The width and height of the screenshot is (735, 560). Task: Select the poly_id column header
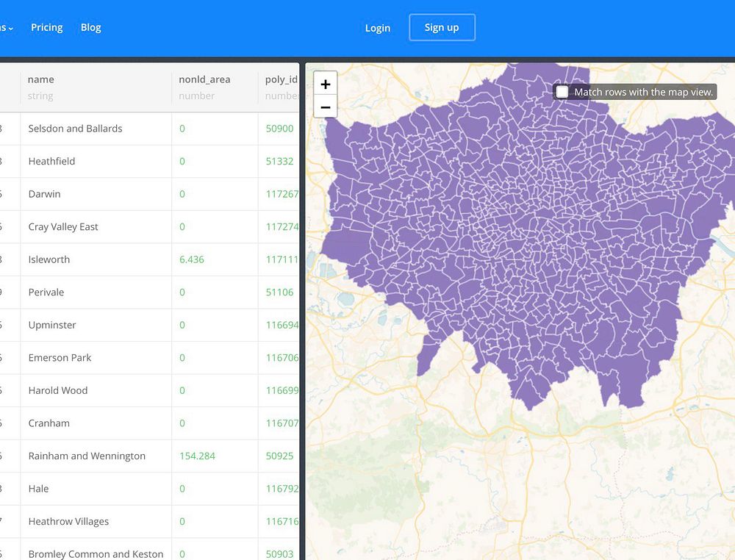(282, 79)
